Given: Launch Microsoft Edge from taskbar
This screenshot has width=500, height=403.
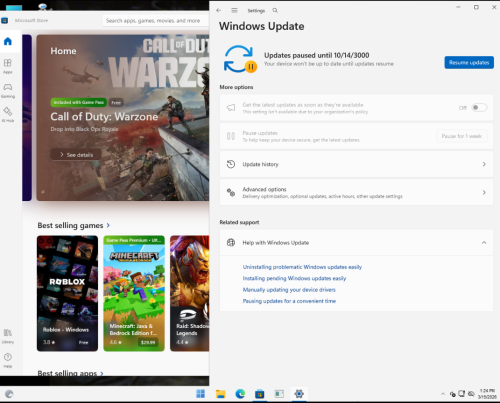Looking at the screenshot, I should coord(240,394).
